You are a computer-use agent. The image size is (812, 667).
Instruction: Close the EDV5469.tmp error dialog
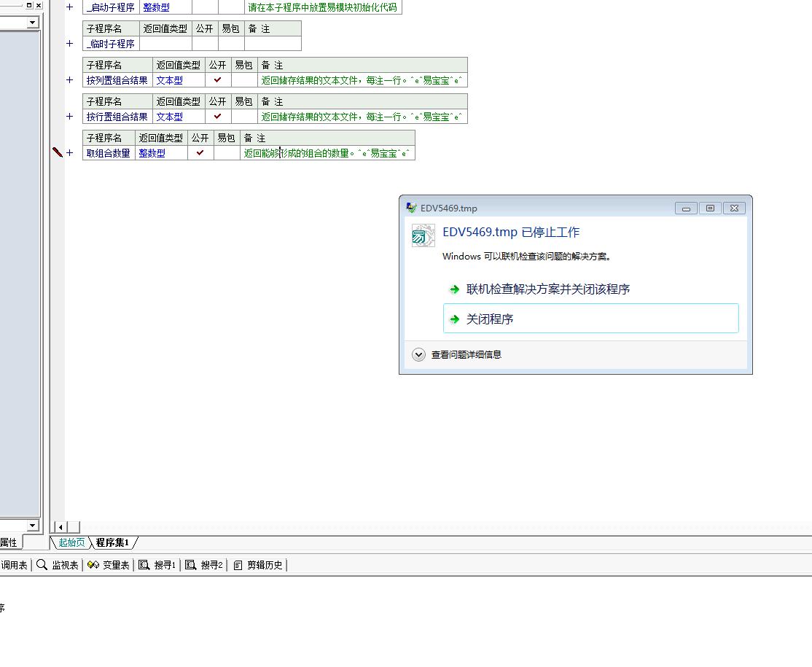pos(734,208)
